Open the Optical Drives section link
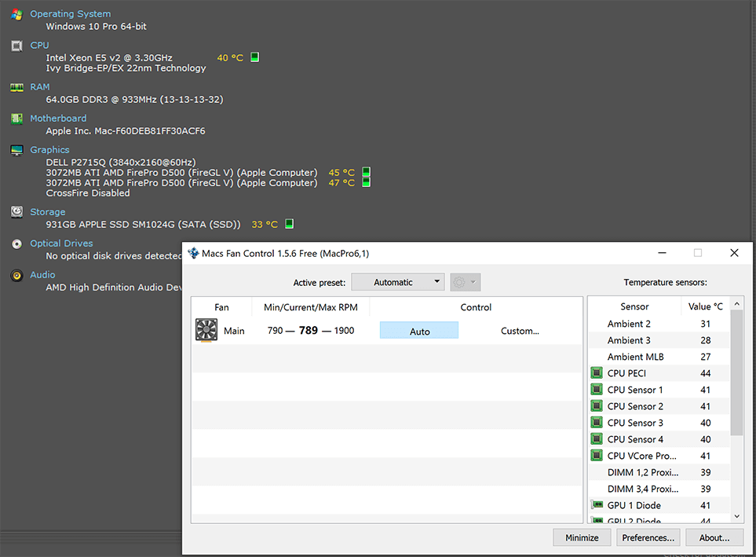Screen dimensions: 756x557 click(61, 244)
